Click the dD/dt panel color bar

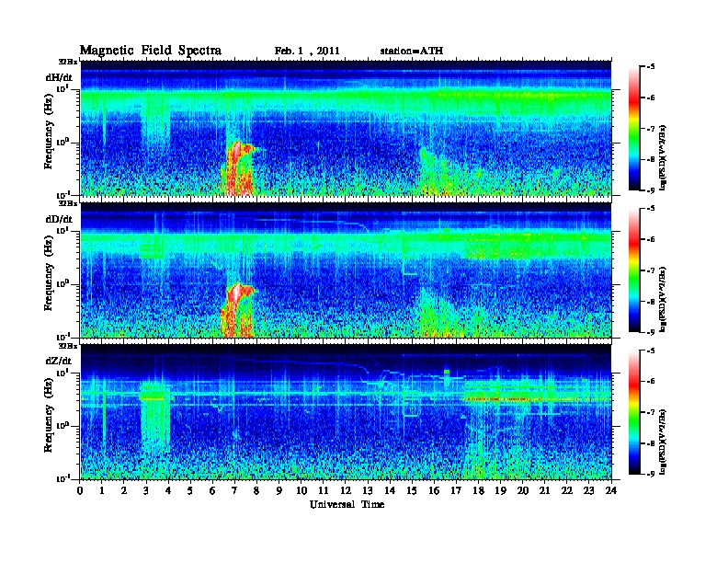[x=634, y=270]
